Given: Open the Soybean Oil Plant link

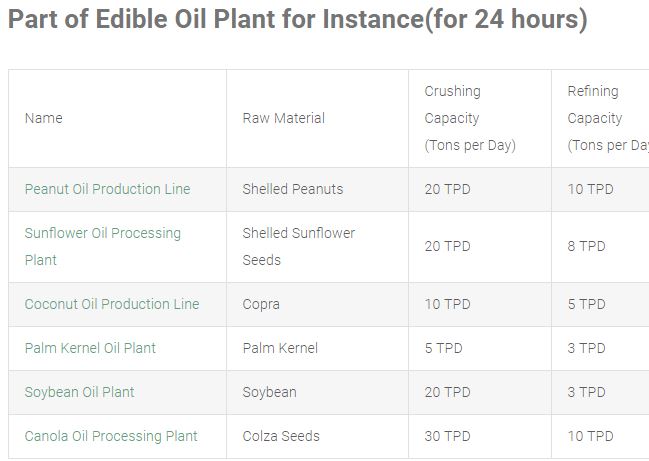Looking at the screenshot, I should coord(79,392).
